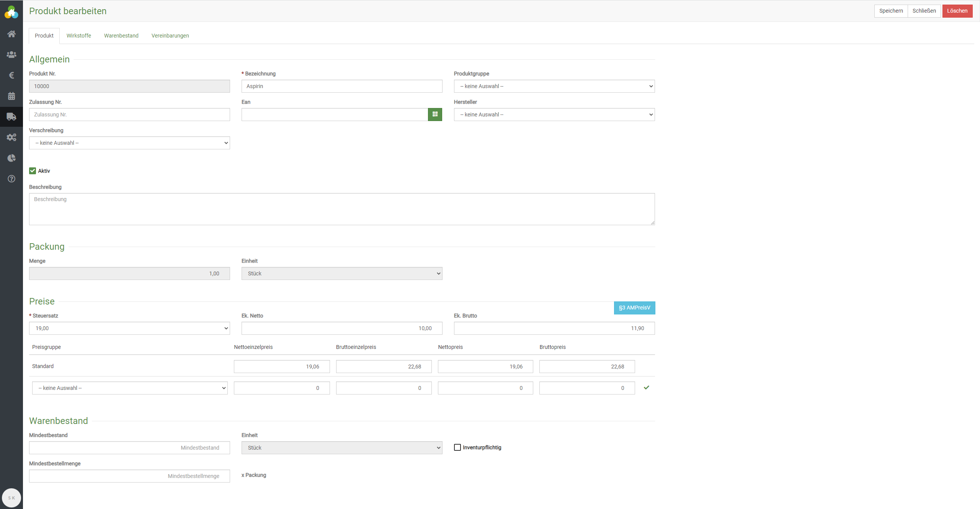980x509 pixels.
Task: Click into the Beschreibung text area
Action: click(x=341, y=209)
